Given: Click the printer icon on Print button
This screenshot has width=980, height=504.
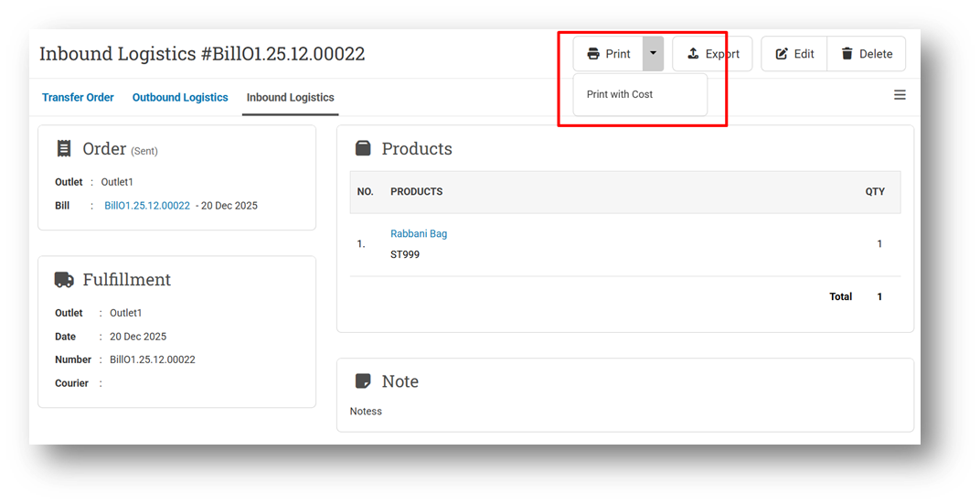Looking at the screenshot, I should pyautogui.click(x=593, y=54).
